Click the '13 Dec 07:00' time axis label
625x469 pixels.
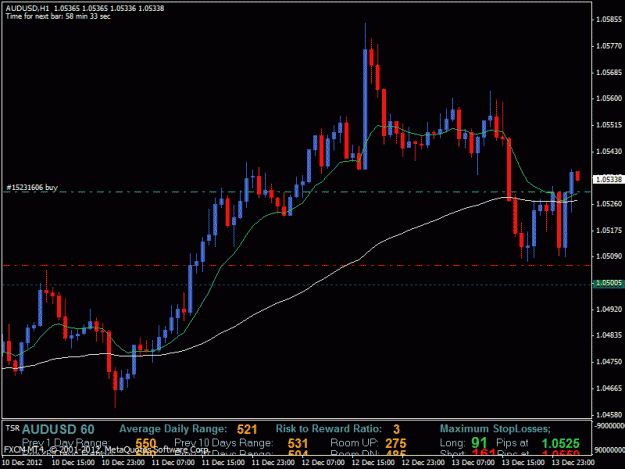tap(473, 463)
